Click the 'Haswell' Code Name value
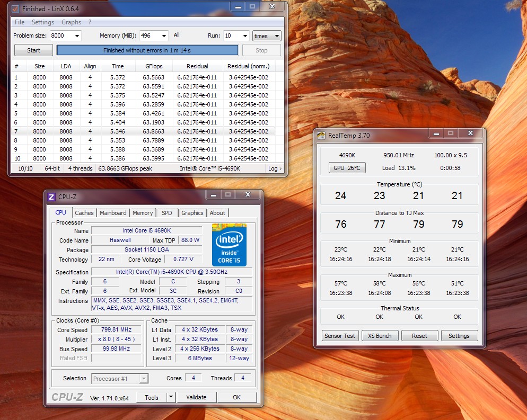The width and height of the screenshot is (527, 420). pos(120,240)
